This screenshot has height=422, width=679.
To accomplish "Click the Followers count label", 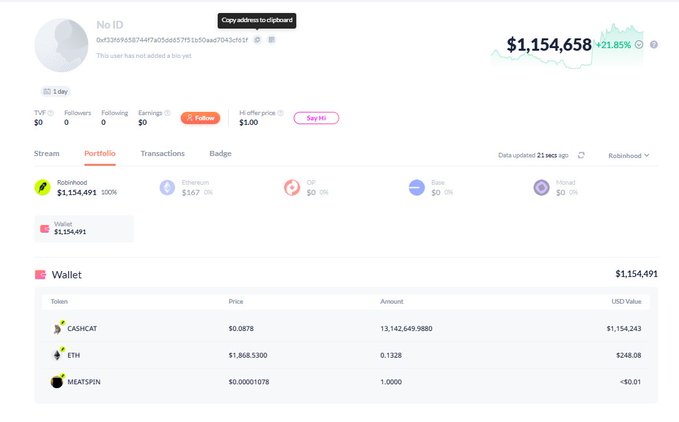I will 78,113.
